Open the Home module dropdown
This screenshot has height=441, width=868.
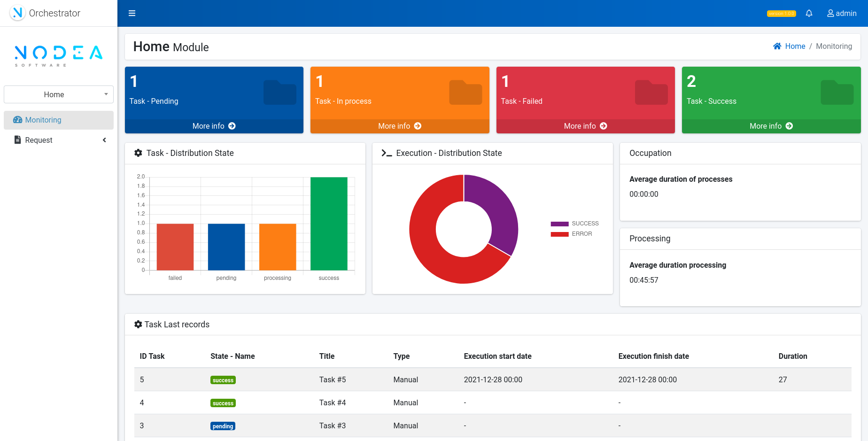coord(59,94)
